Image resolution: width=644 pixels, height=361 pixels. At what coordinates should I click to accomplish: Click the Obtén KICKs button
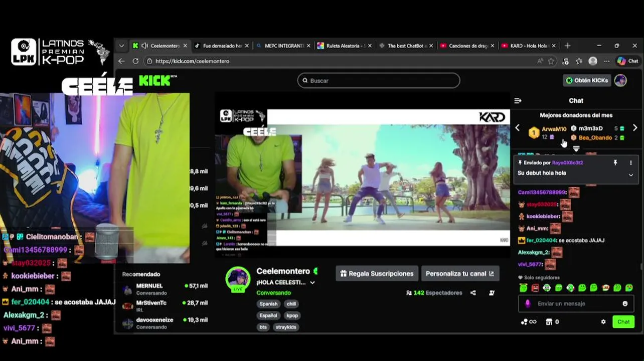[x=587, y=80]
